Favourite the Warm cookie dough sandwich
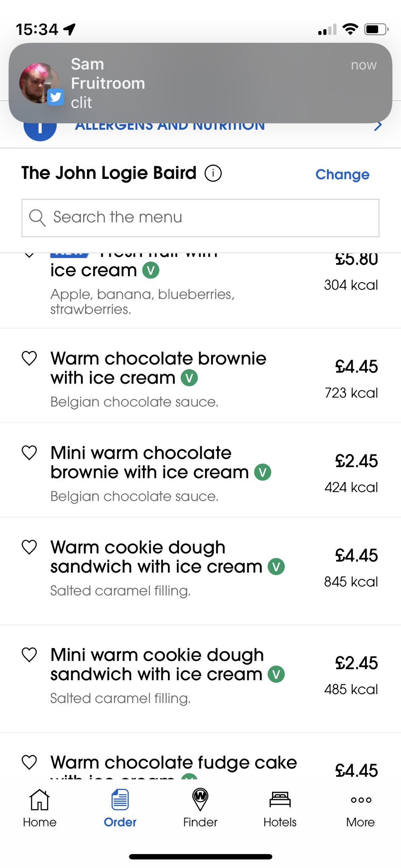Screen dimensions: 401x868 click(x=29, y=547)
